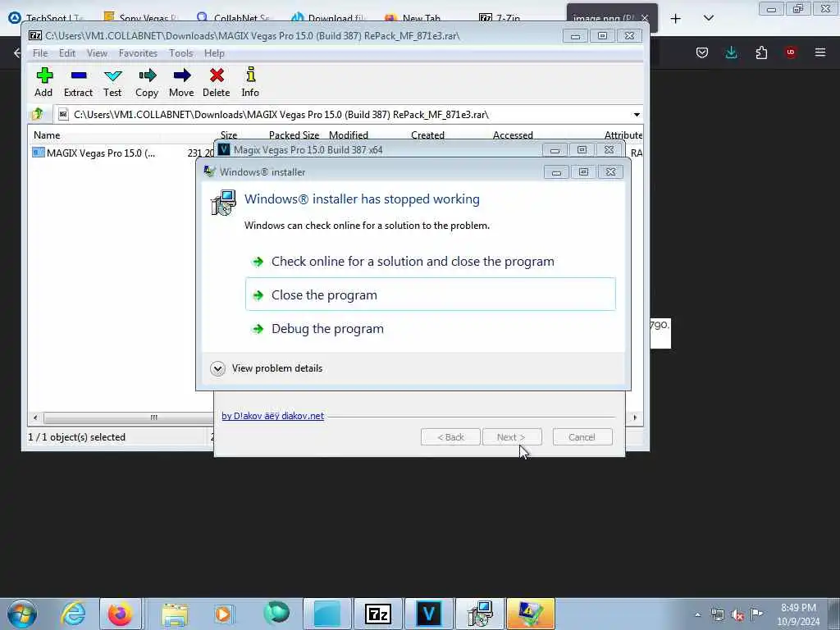Sort by Accessed column header
This screenshot has height=630, width=840.
click(x=513, y=135)
